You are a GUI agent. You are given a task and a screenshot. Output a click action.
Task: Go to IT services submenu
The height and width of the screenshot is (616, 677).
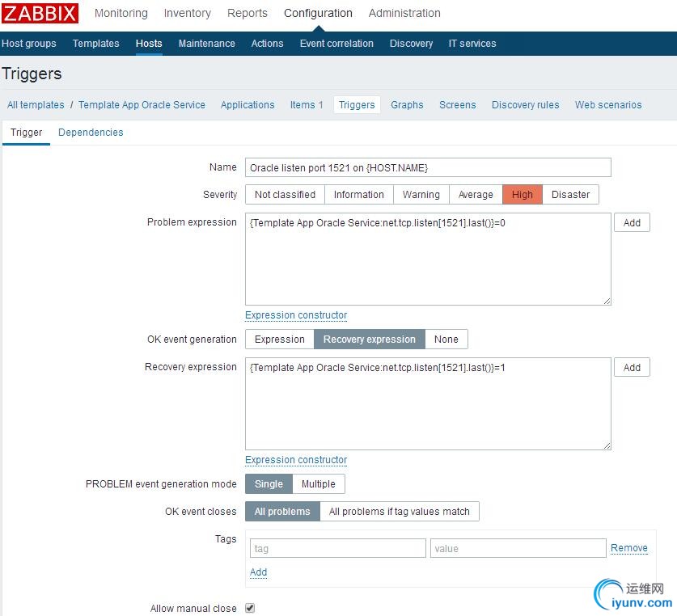tap(472, 43)
